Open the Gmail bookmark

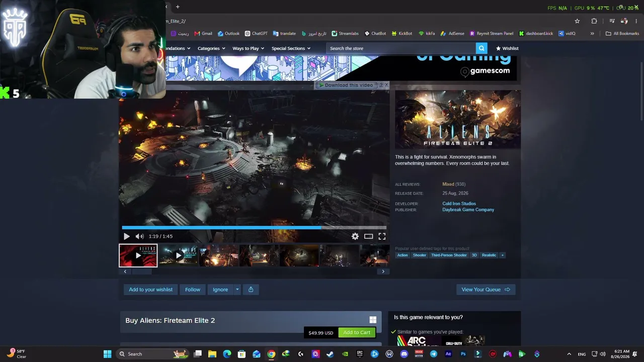[203, 34]
